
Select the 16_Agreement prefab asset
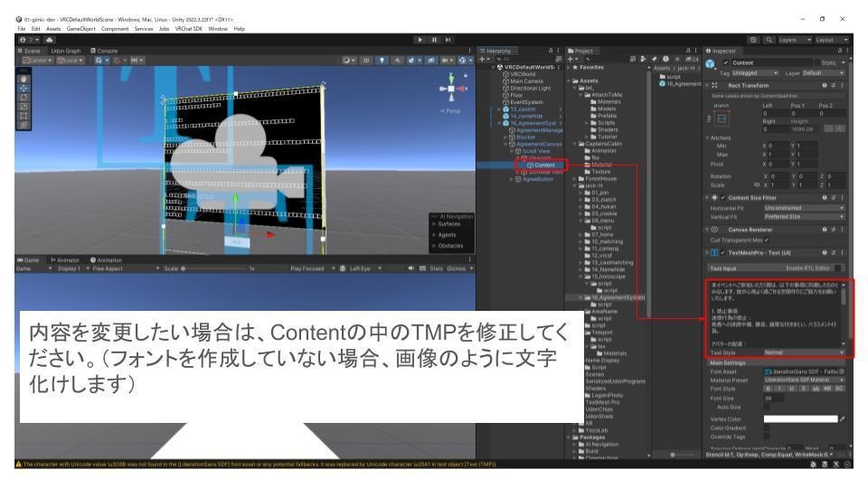coord(680,84)
